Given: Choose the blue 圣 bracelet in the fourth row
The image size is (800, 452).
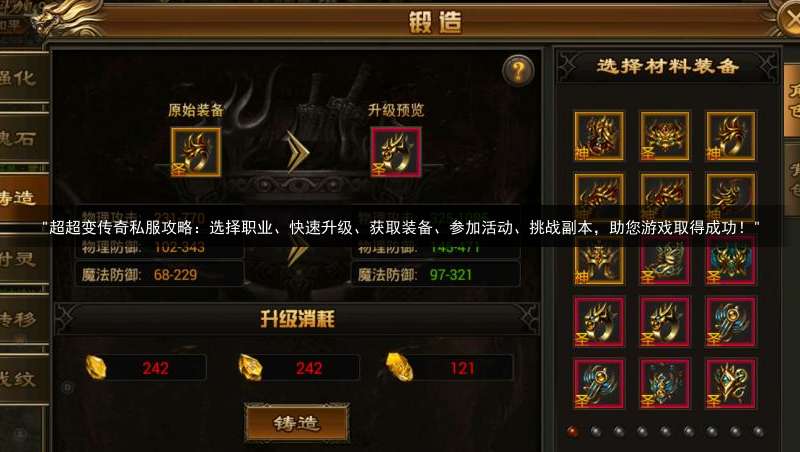Looking at the screenshot, I should click(x=731, y=322).
